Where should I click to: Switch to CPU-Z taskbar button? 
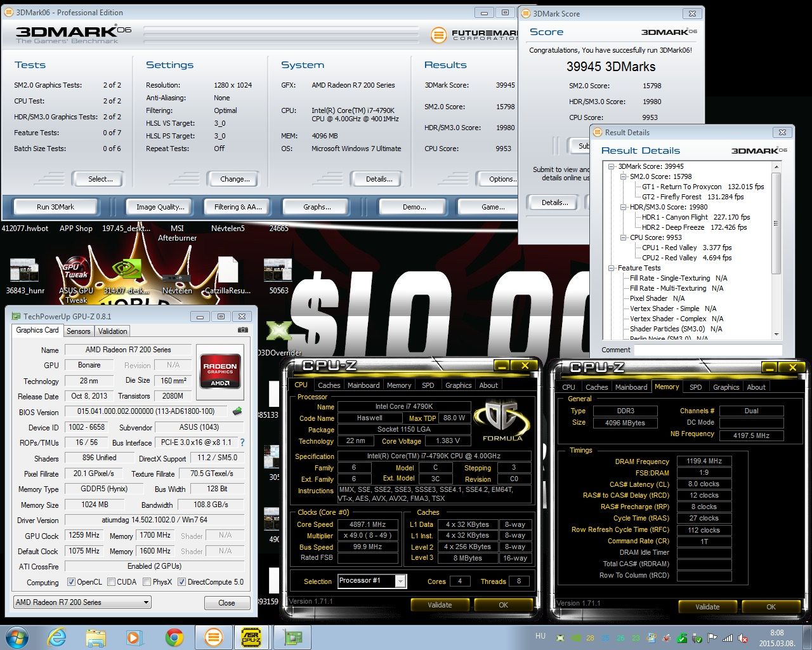pos(251,637)
